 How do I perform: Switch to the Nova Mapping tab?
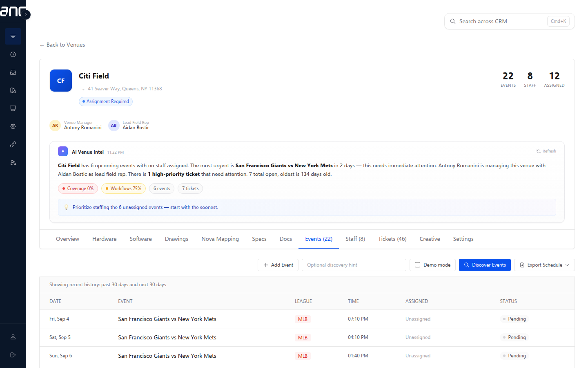coord(220,239)
